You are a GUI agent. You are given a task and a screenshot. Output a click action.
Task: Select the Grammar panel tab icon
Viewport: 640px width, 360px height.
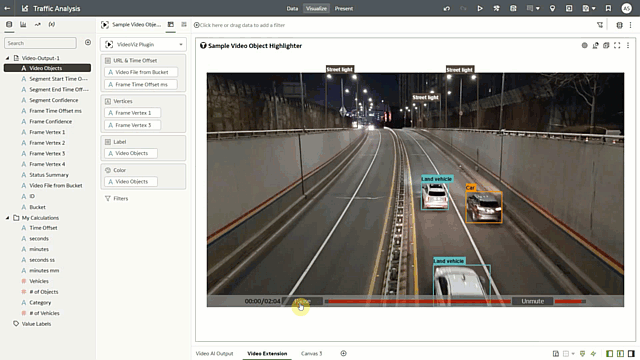(x=171, y=24)
